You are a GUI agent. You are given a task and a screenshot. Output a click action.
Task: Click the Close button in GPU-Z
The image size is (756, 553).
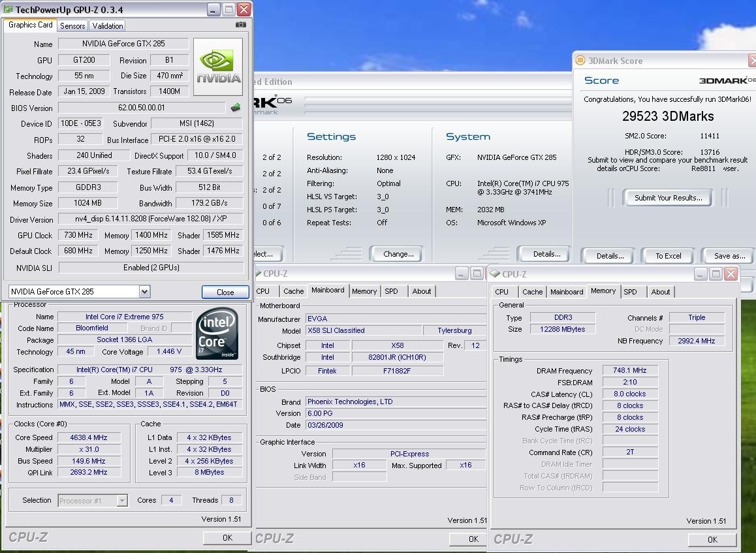point(225,292)
